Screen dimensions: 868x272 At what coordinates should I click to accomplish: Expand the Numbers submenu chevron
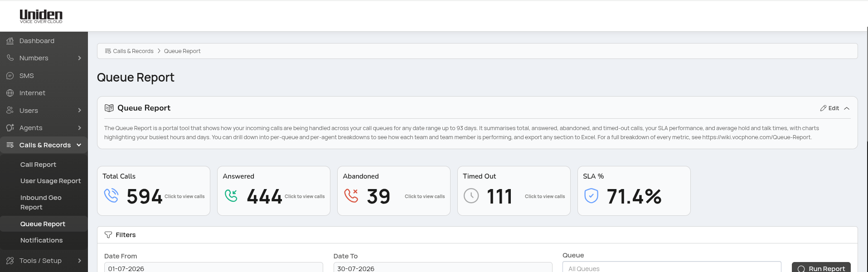(x=79, y=58)
